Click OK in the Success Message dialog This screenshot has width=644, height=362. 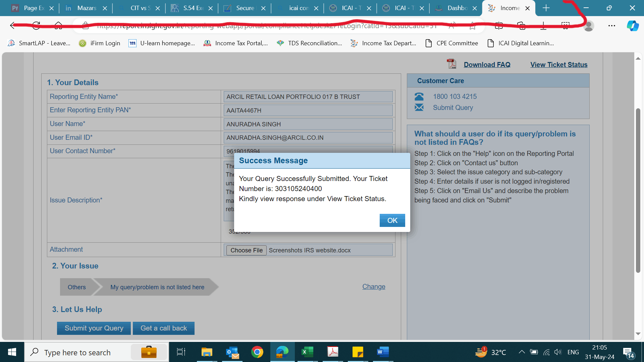pos(392,221)
